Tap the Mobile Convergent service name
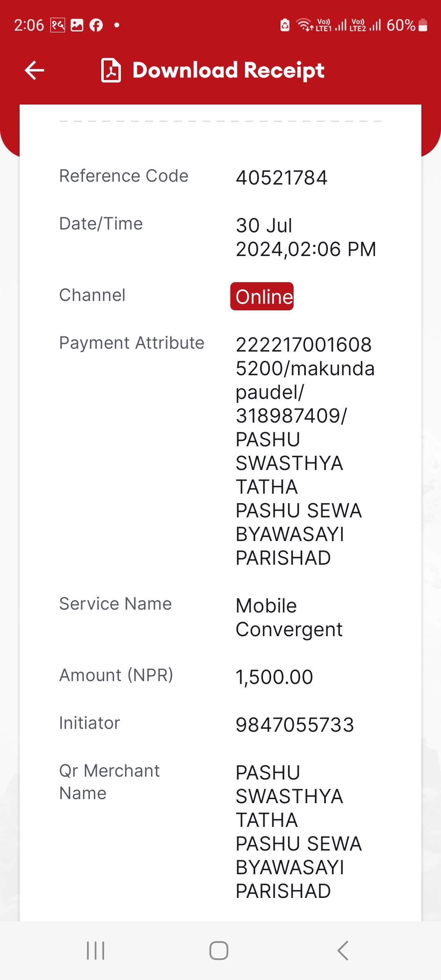441x980 pixels. point(289,618)
